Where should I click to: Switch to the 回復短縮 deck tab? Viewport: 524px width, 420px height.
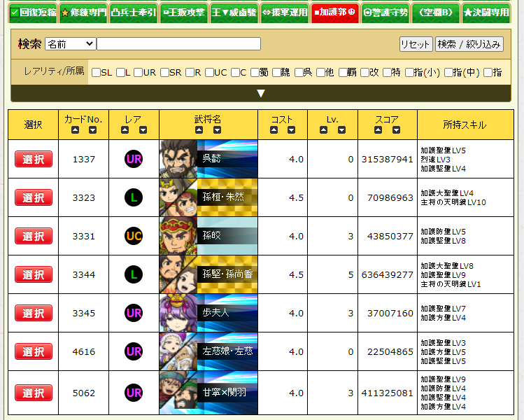33,13
